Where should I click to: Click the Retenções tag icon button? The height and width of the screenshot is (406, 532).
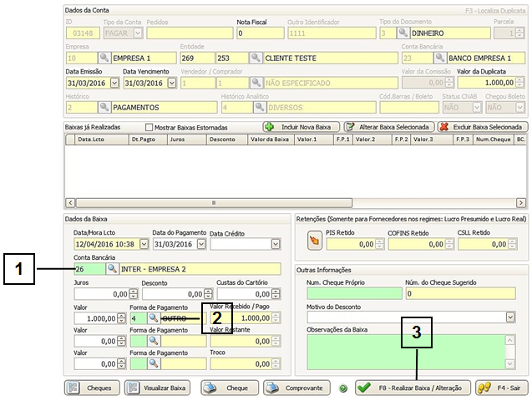(x=314, y=243)
